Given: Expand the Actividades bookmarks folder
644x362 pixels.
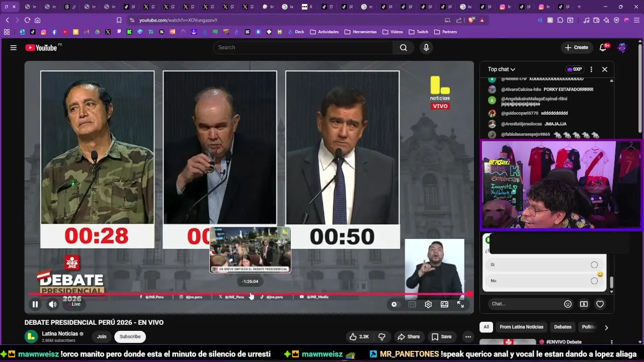Looking at the screenshot, I should (325, 32).
